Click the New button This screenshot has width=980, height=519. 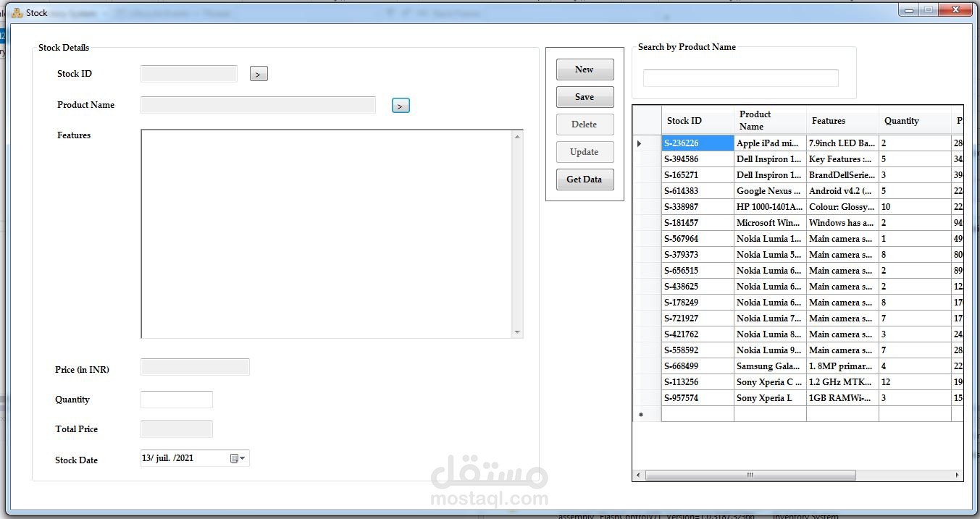pos(585,69)
